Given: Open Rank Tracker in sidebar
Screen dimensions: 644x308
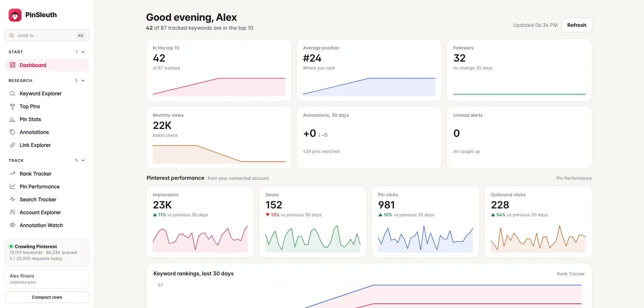Looking at the screenshot, I should [x=47, y=174].
